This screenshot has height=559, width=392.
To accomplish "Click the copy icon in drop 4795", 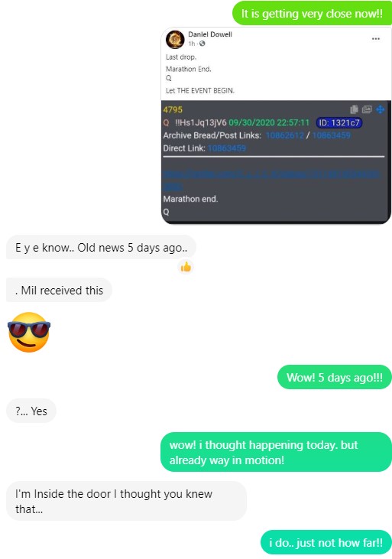I will (354, 109).
